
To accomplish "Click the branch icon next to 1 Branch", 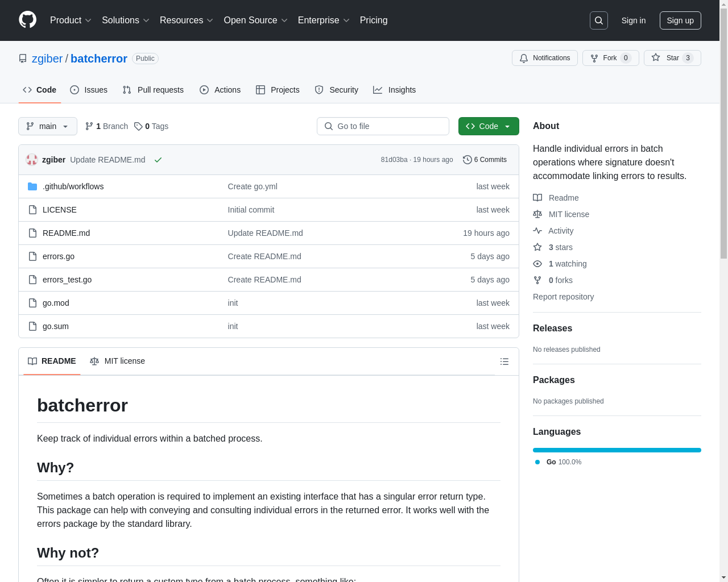I will click(89, 126).
